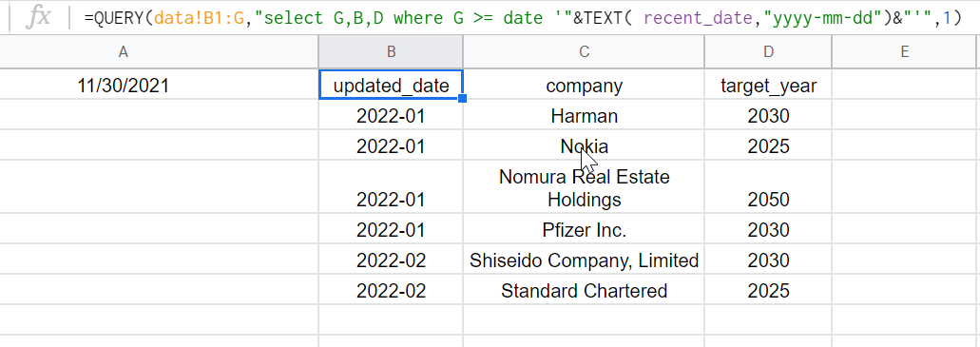Click the Harman company cell
This screenshot has height=347, width=980.
tap(584, 115)
